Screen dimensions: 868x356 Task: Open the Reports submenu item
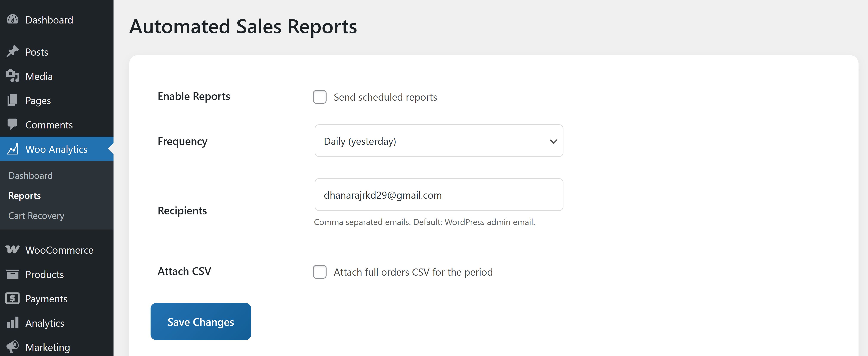coord(25,196)
